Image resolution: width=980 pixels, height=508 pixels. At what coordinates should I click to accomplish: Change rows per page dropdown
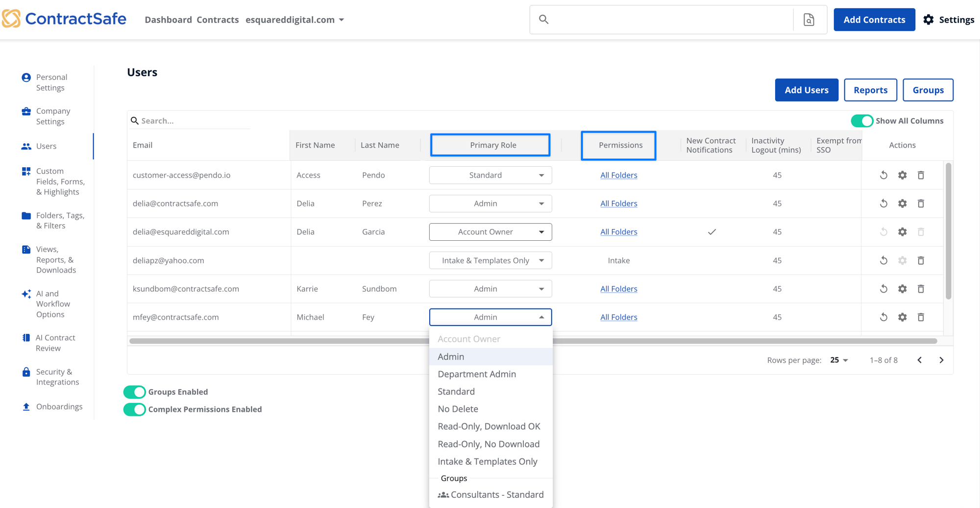[839, 360]
